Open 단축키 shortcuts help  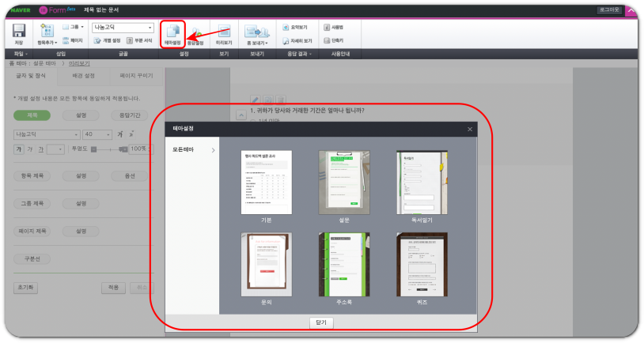(x=333, y=40)
